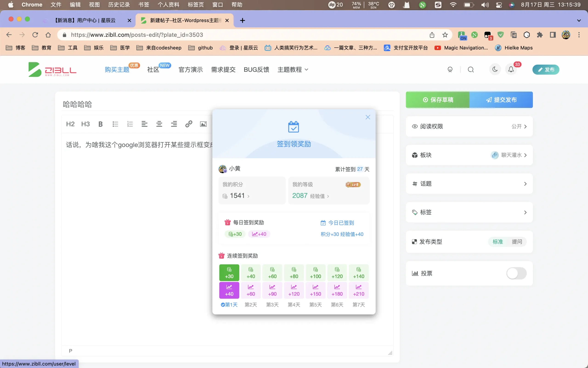This screenshot has width=588, height=368.
Task: Open the 工具 bookmarks folder
Action: coord(68,48)
